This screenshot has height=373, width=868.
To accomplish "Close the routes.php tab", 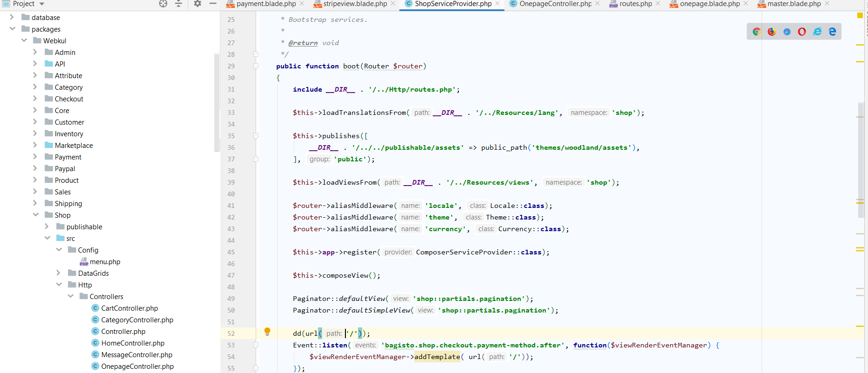I will tap(658, 4).
